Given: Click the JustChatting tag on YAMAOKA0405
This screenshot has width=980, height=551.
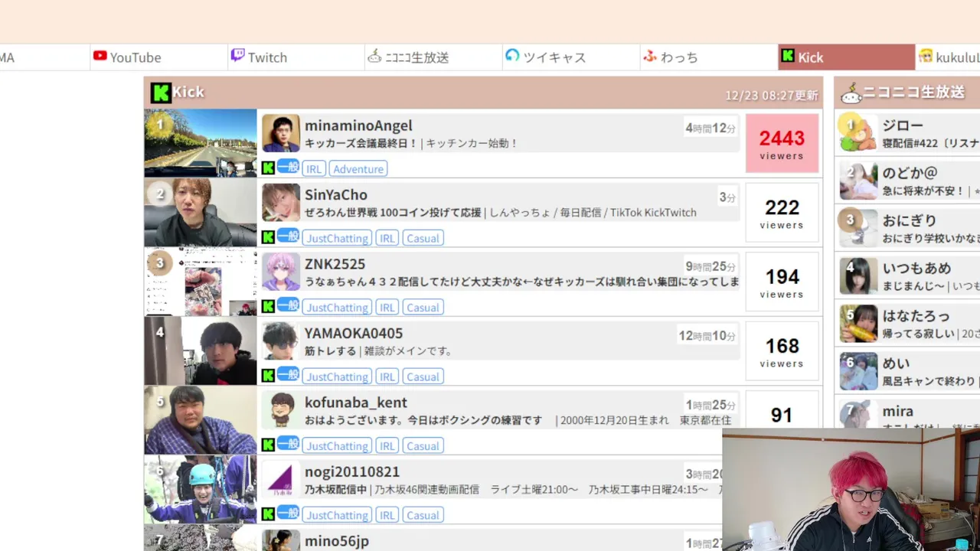Looking at the screenshot, I should coord(337,377).
